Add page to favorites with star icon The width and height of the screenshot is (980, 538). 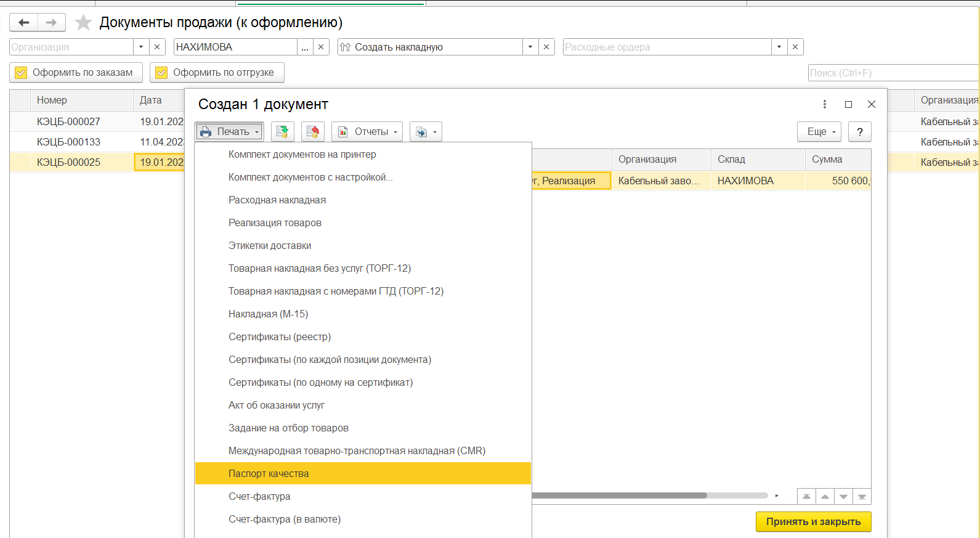[83, 23]
